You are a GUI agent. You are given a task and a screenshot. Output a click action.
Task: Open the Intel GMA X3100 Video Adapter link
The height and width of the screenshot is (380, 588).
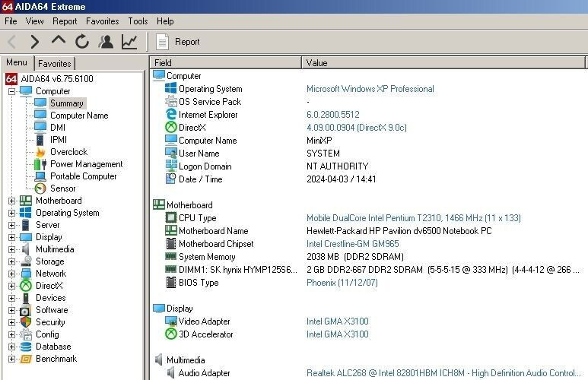click(x=338, y=321)
